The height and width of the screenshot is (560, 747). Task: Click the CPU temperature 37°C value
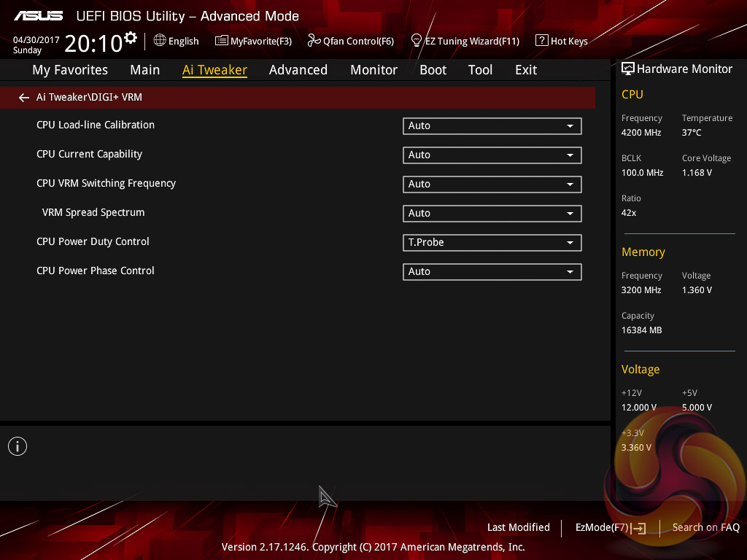point(692,133)
